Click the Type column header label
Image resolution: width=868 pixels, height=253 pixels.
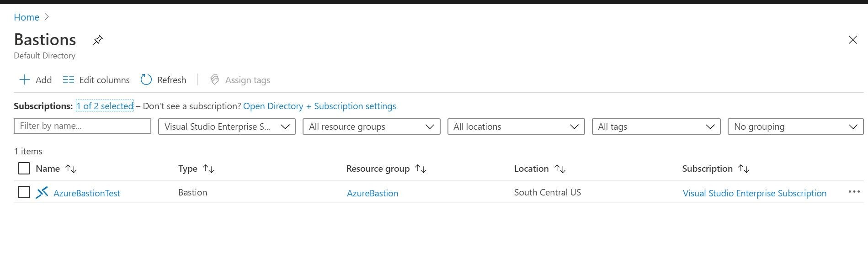pyautogui.click(x=188, y=169)
